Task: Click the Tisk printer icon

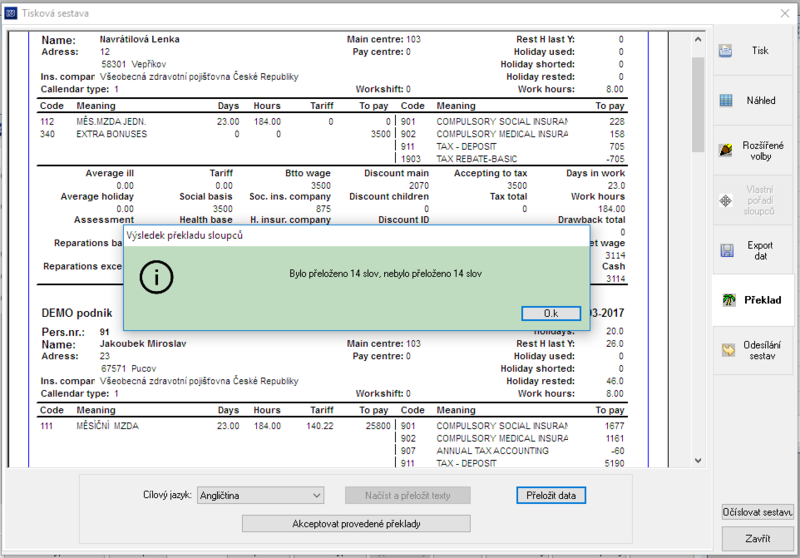Action: (x=726, y=50)
